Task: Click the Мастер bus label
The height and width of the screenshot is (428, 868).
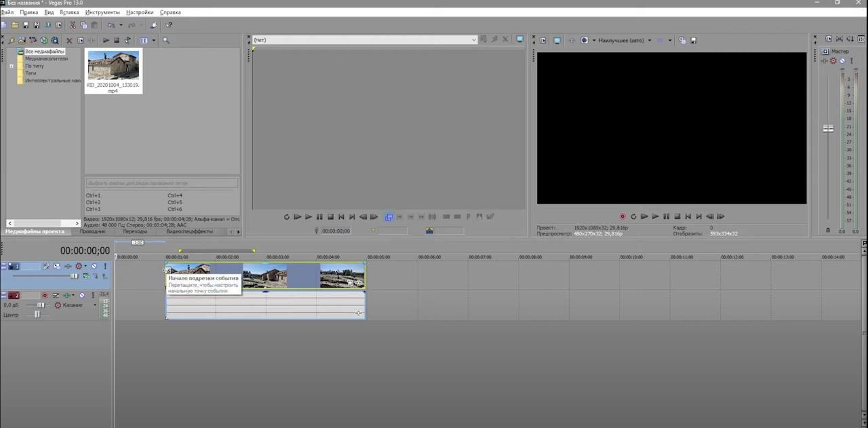Action: click(840, 52)
